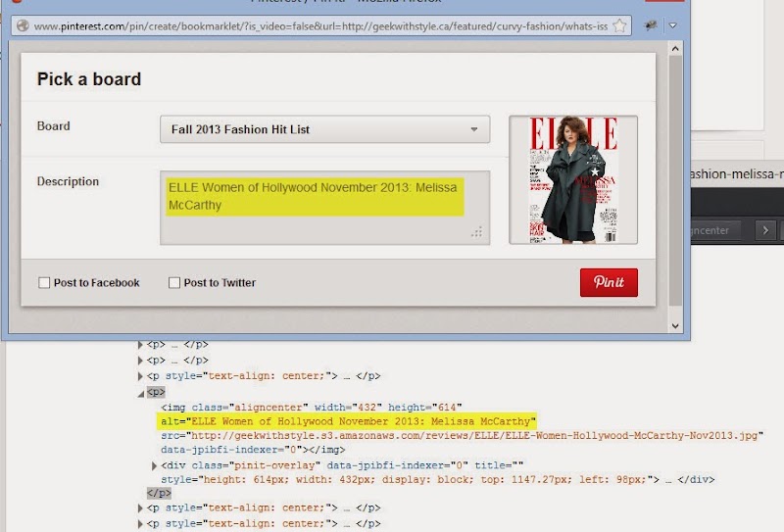Collapse the opened <p> node
The width and height of the screenshot is (784, 532).
[140, 394]
